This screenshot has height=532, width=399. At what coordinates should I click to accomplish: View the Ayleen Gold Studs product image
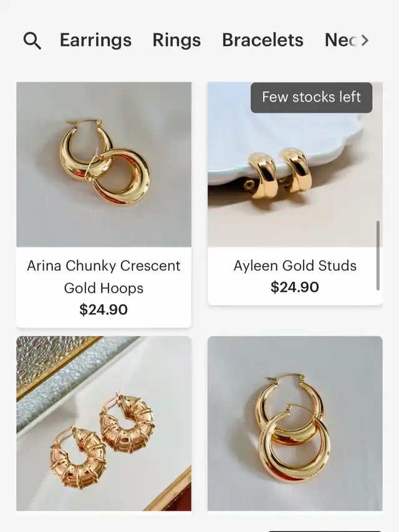tap(294, 181)
